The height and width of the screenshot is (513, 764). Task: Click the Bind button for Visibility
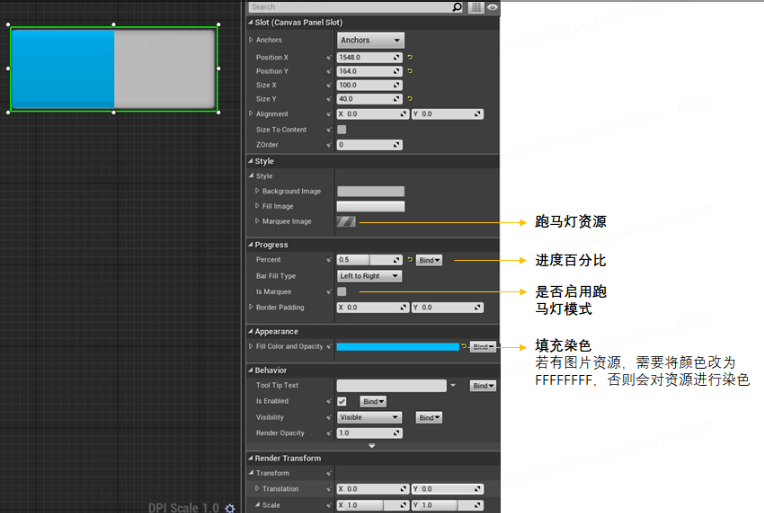point(429,418)
